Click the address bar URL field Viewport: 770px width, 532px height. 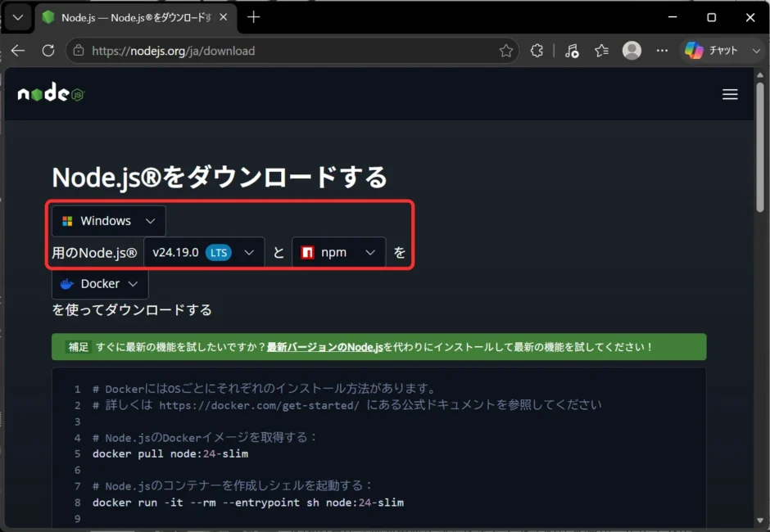[293, 51]
